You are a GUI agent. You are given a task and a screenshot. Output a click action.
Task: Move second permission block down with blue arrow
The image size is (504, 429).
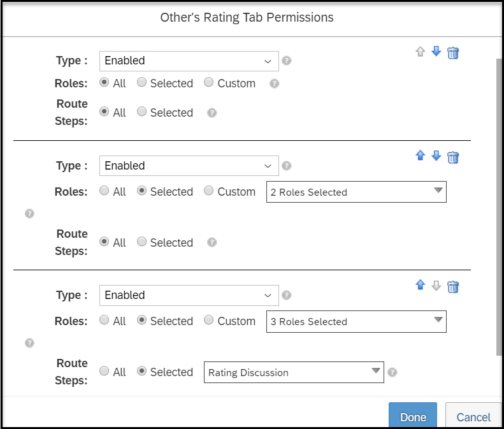436,156
